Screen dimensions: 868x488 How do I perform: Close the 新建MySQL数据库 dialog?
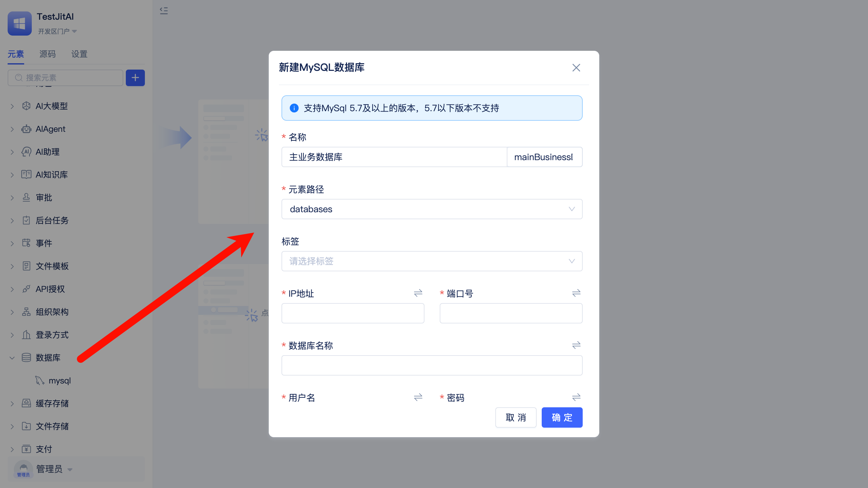point(576,68)
